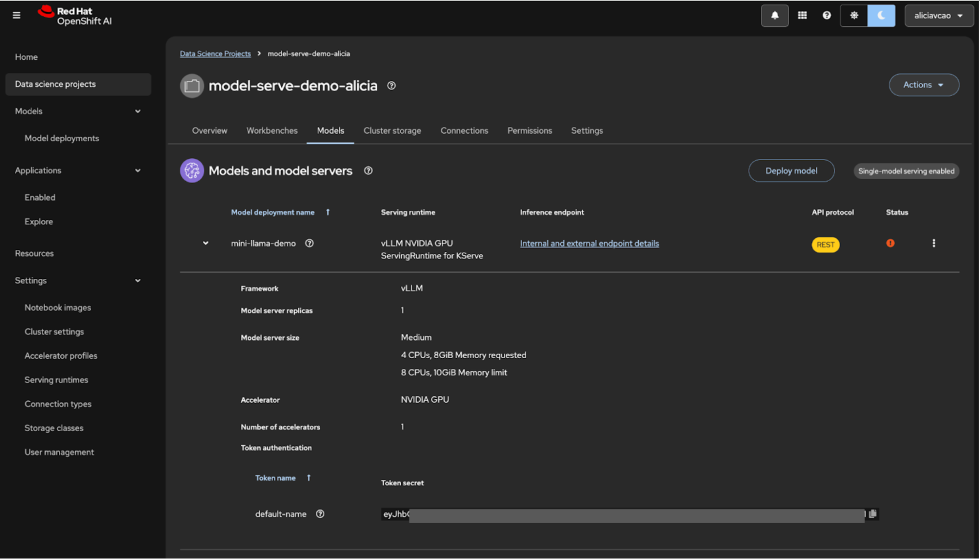The height and width of the screenshot is (559, 980).
Task: Switch to light theme
Action: coord(854,15)
